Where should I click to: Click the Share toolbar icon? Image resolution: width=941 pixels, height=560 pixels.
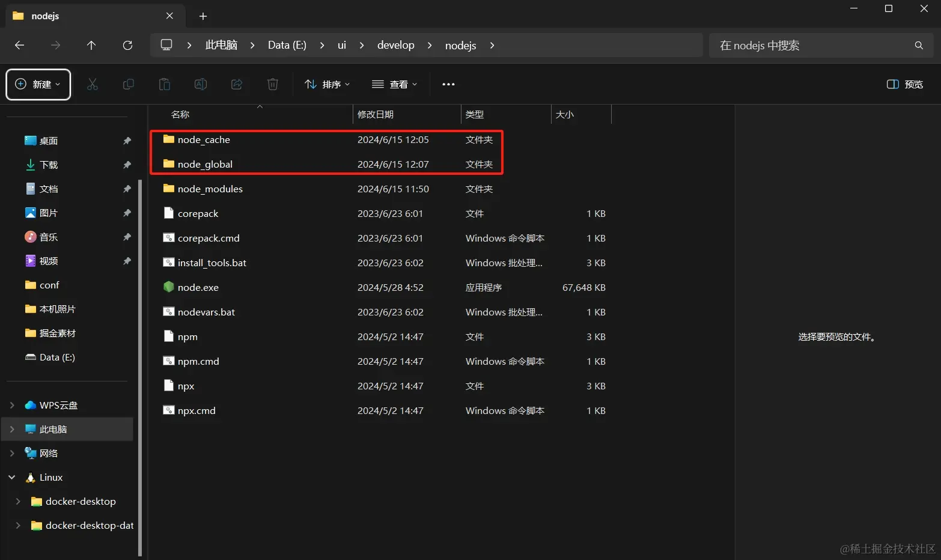pos(237,84)
